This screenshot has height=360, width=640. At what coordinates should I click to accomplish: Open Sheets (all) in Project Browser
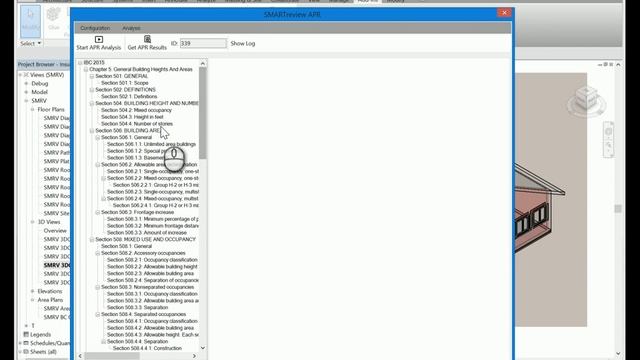click(x=43, y=352)
